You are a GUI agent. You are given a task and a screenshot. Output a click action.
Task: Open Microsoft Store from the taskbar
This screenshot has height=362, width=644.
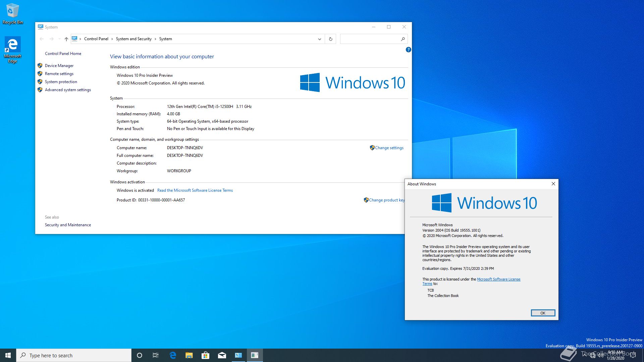(x=205, y=355)
